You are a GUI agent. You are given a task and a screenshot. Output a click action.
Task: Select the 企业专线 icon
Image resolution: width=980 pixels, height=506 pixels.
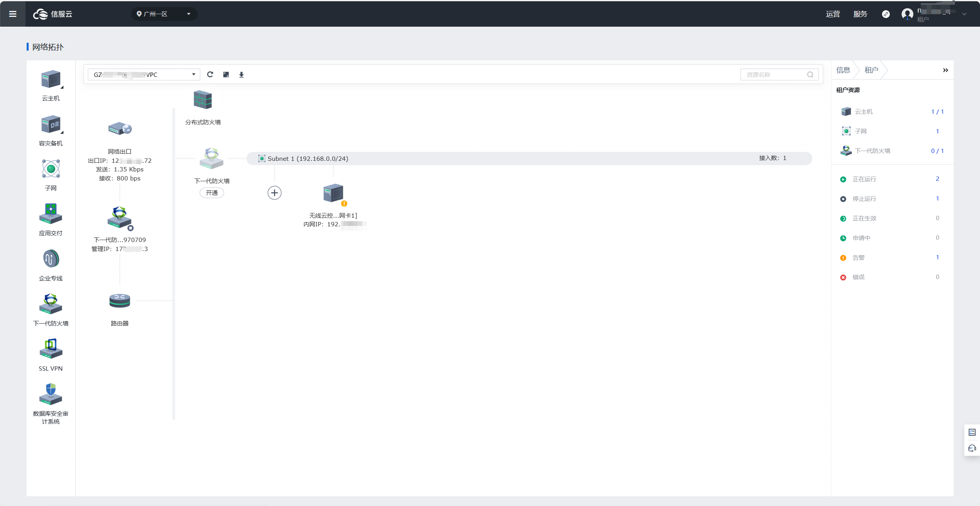coord(51,259)
